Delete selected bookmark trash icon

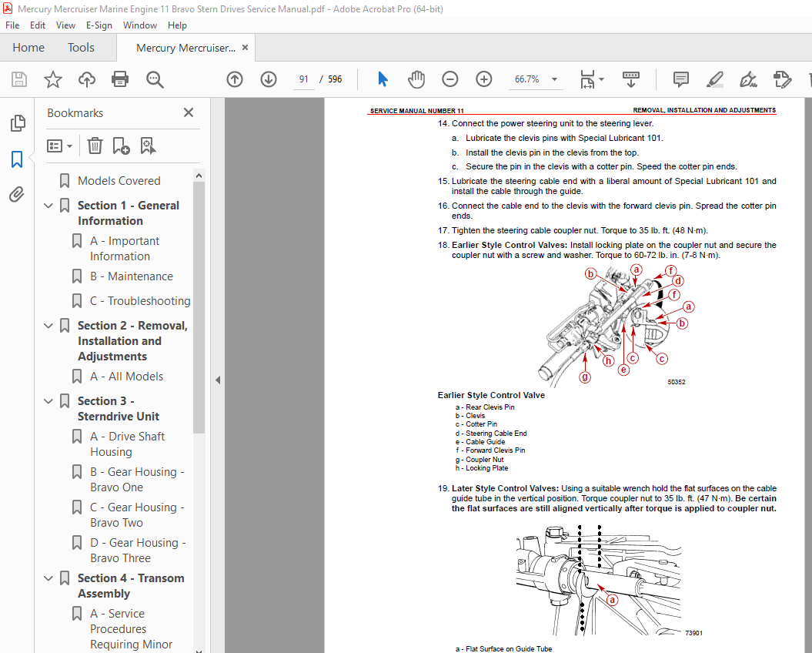tap(95, 146)
